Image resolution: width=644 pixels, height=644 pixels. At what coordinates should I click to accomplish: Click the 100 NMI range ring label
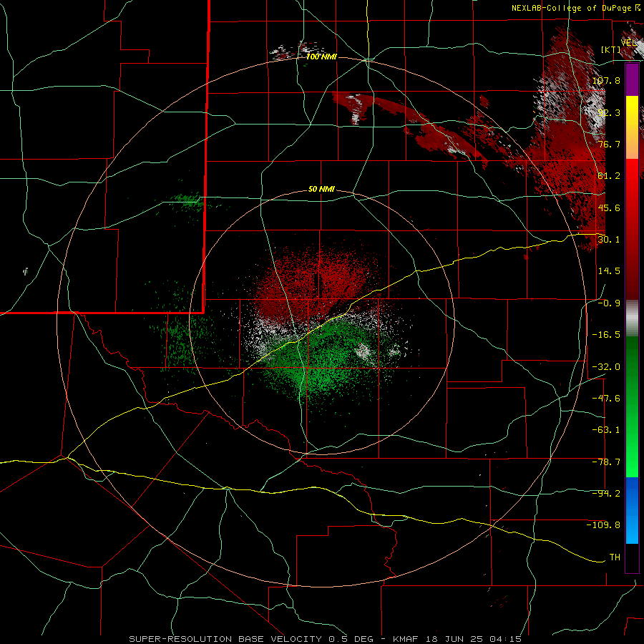click(321, 57)
